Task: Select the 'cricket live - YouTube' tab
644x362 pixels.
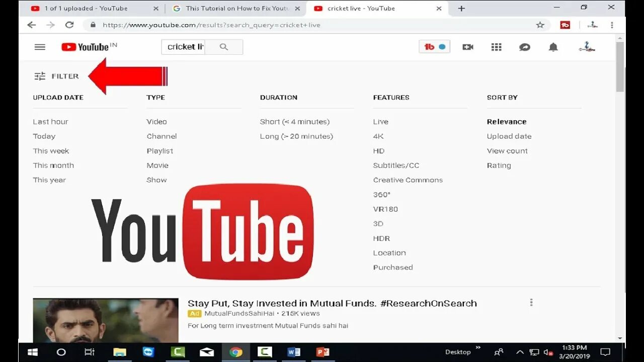Action: point(377,9)
